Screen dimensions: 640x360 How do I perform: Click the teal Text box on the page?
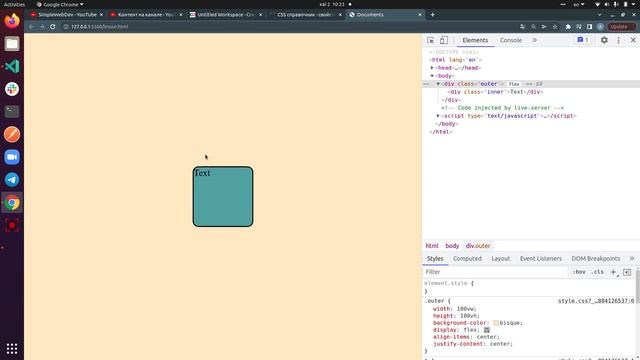[x=223, y=196]
